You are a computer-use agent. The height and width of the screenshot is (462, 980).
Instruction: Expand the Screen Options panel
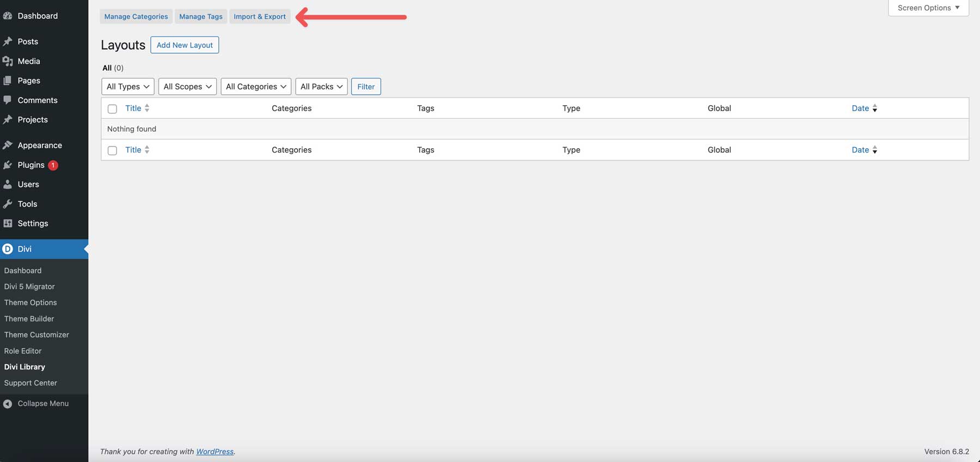click(x=928, y=8)
